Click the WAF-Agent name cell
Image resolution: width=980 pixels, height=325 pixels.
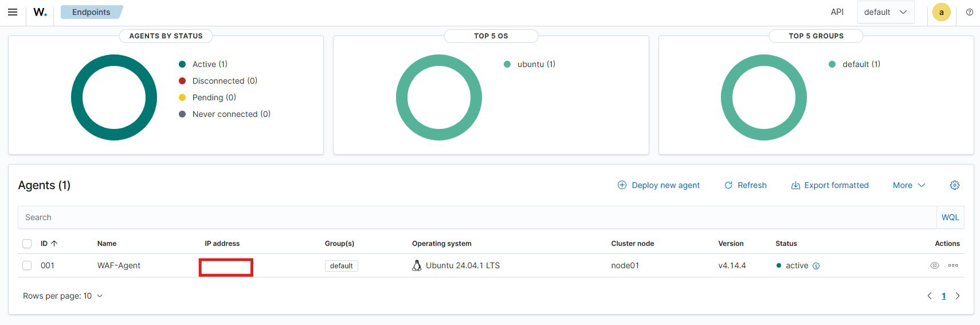coord(119,265)
